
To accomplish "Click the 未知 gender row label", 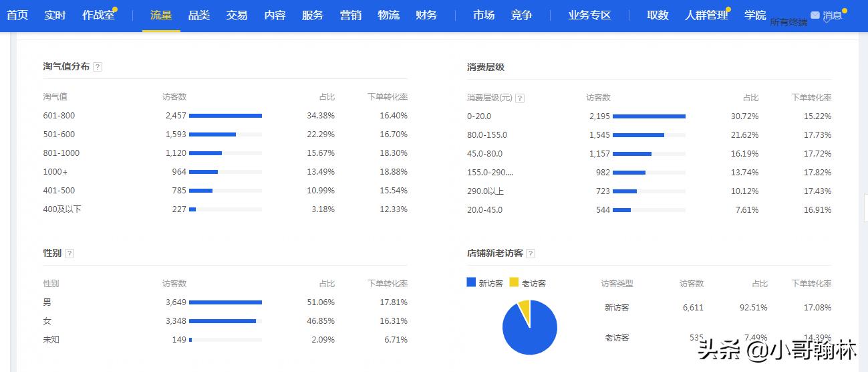I will pos(51,340).
